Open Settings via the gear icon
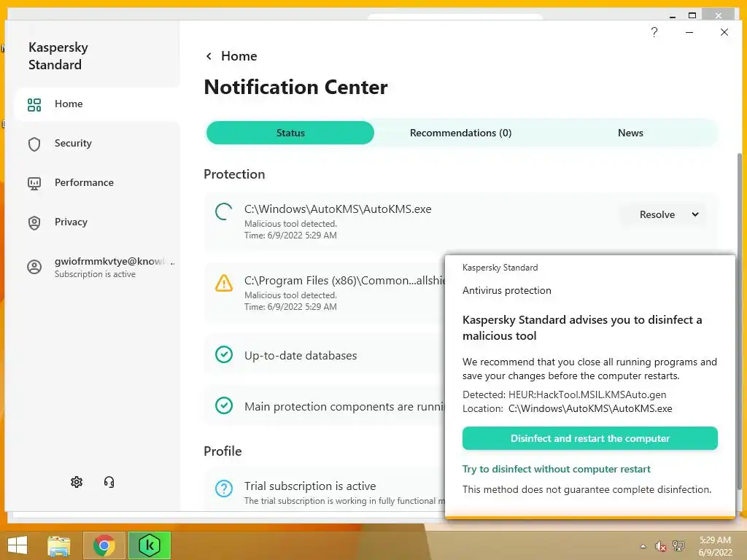Viewport: 747px width, 560px height. tap(77, 483)
